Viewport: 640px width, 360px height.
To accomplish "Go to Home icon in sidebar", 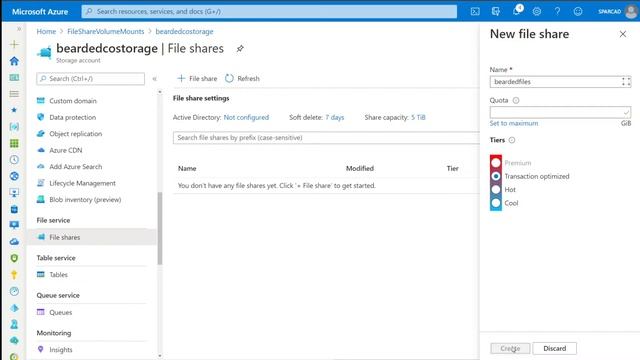I will (14, 61).
